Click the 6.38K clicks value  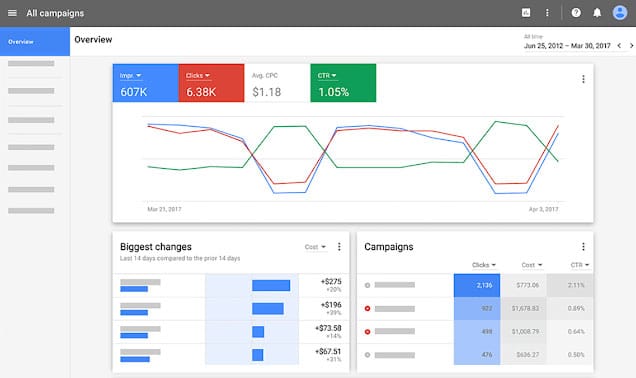tap(201, 92)
